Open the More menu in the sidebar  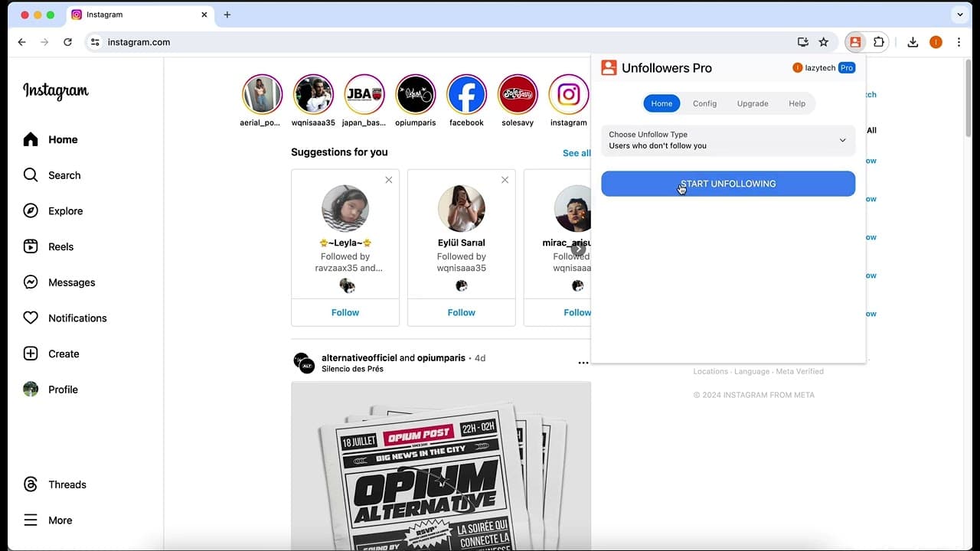tap(47, 520)
